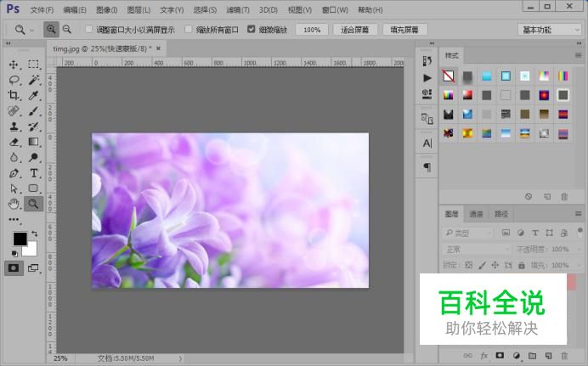This screenshot has height=366, width=588.
Task: Enable 调整窗口大小以满屏显示 checkbox
Action: click(x=88, y=29)
